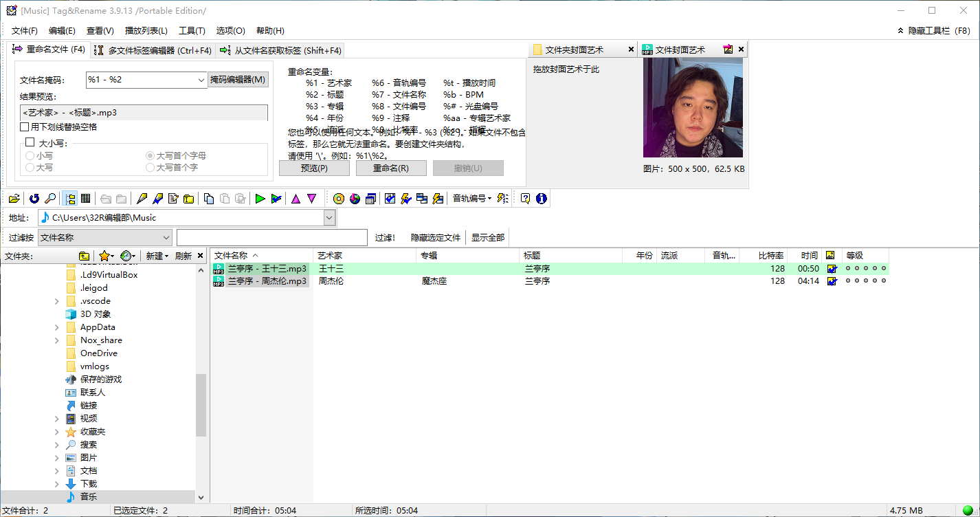Open the help icon on the toolbar
Image resolution: width=980 pixels, height=517 pixels.
click(524, 198)
